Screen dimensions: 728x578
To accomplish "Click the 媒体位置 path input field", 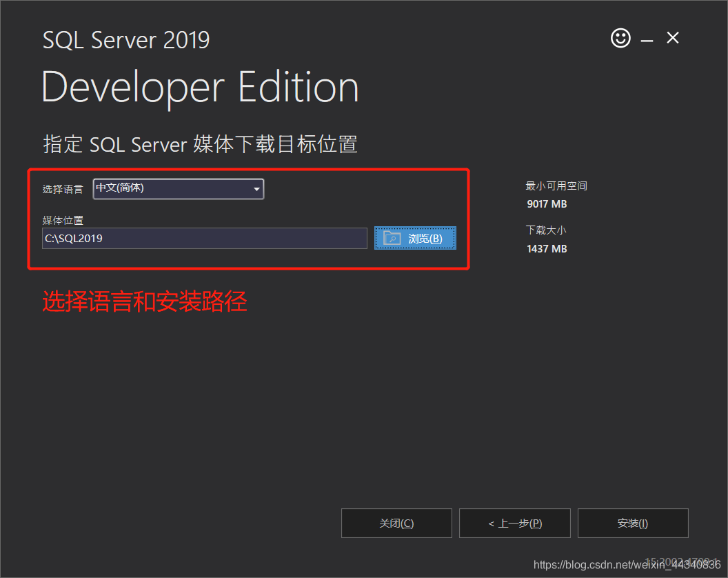I will [x=204, y=239].
